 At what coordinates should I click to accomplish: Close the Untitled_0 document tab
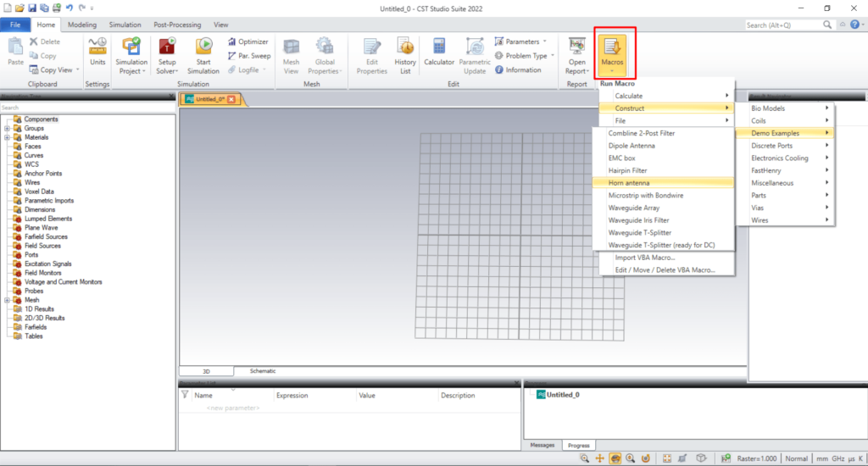[x=231, y=99]
